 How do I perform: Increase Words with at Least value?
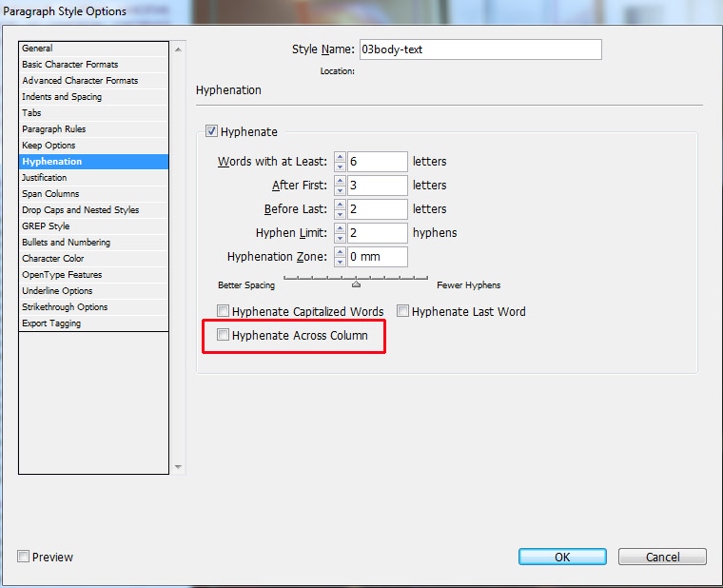click(340, 156)
